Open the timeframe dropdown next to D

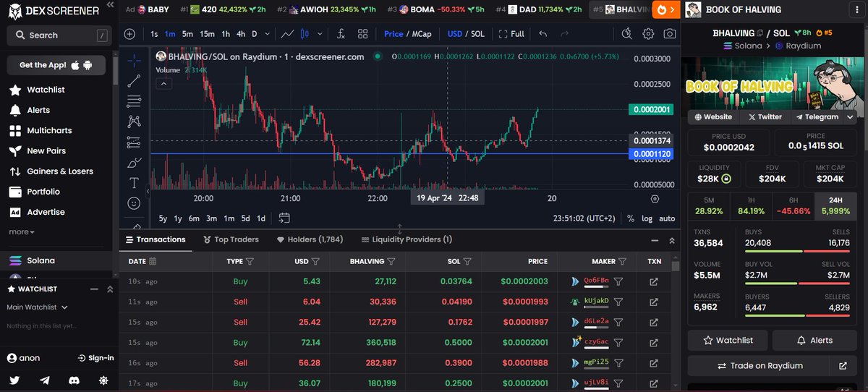(x=268, y=34)
